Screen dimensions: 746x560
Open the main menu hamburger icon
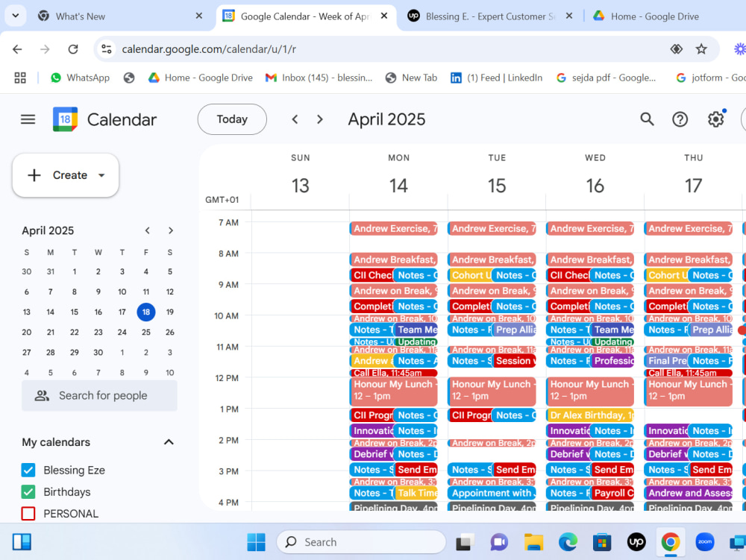click(28, 119)
